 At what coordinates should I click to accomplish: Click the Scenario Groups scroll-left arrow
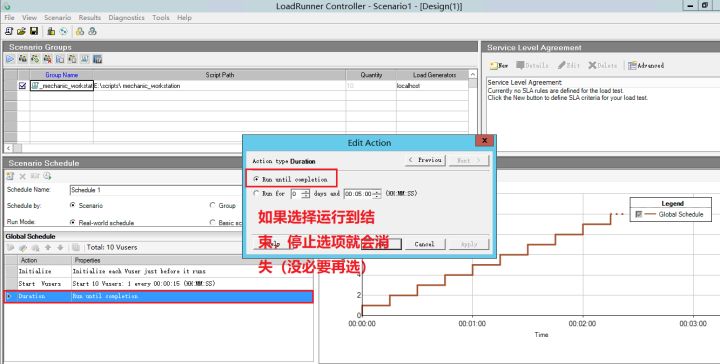(x=8, y=148)
